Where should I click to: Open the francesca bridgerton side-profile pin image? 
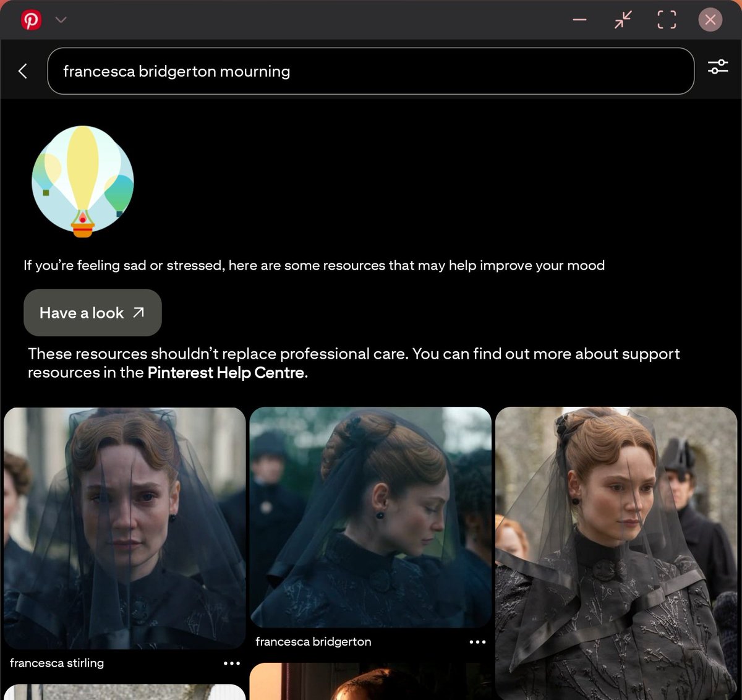point(370,517)
